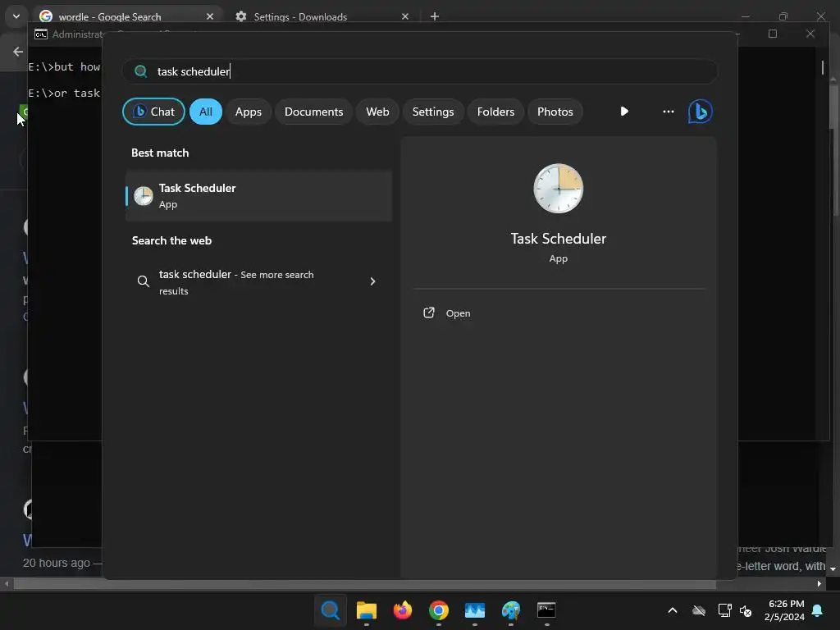The image size is (840, 630).
Task: Click horizontal scrollbar right arrow
Action: [819, 584]
